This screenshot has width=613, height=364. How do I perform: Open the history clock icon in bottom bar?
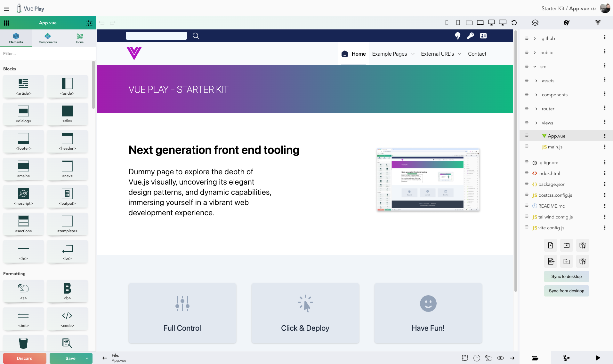tap(477, 358)
